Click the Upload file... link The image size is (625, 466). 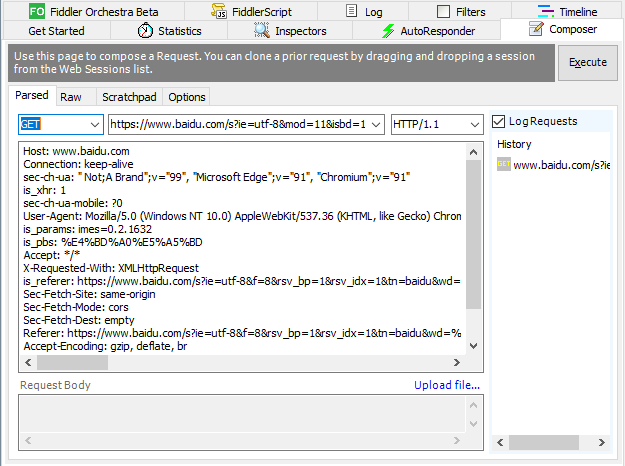[447, 385]
